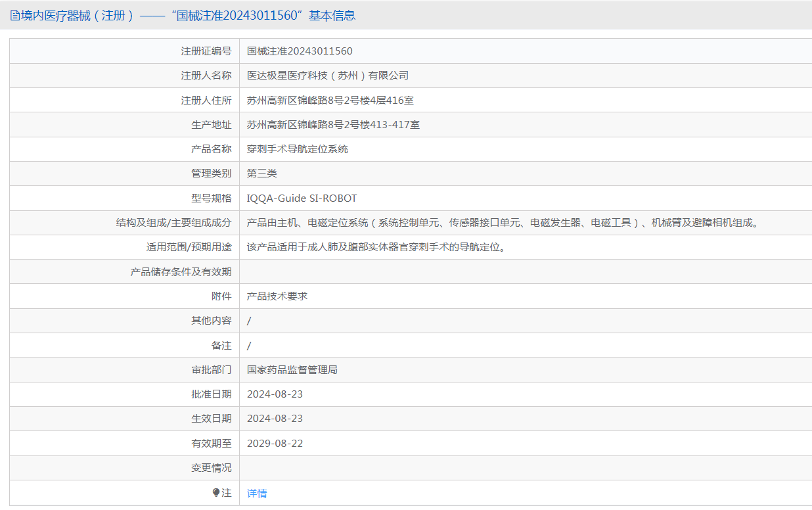Click the 注册人住所 label
The width and height of the screenshot is (812, 510).
click(206, 100)
